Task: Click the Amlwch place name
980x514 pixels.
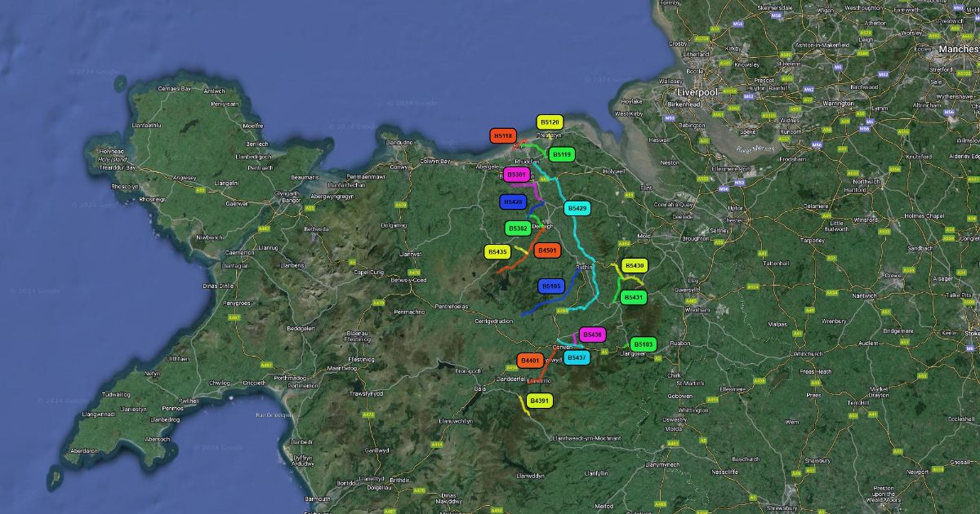Action: click(214, 91)
